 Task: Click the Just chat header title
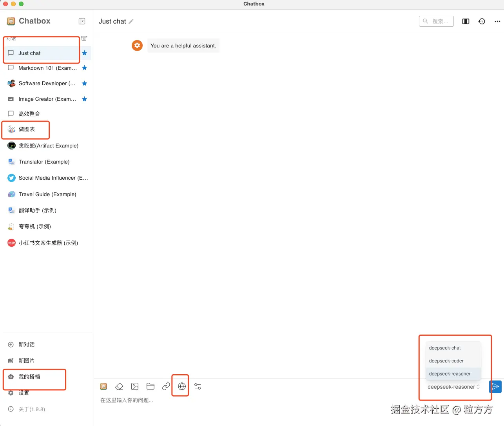pyautogui.click(x=112, y=22)
